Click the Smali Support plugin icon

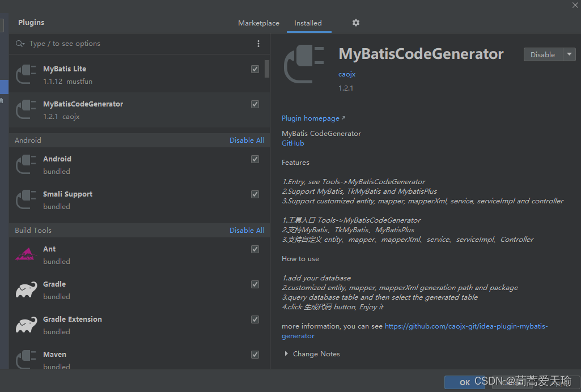(x=26, y=200)
